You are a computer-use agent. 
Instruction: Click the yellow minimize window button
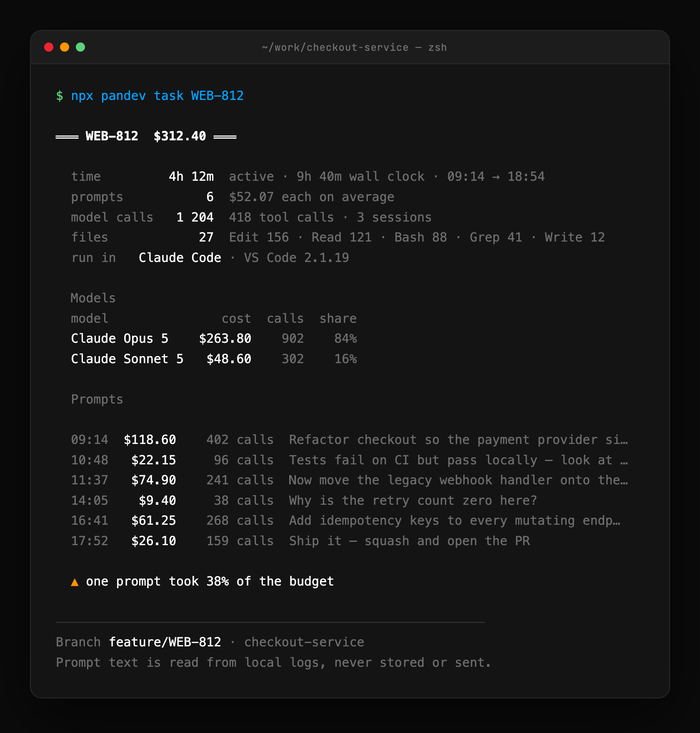65,47
